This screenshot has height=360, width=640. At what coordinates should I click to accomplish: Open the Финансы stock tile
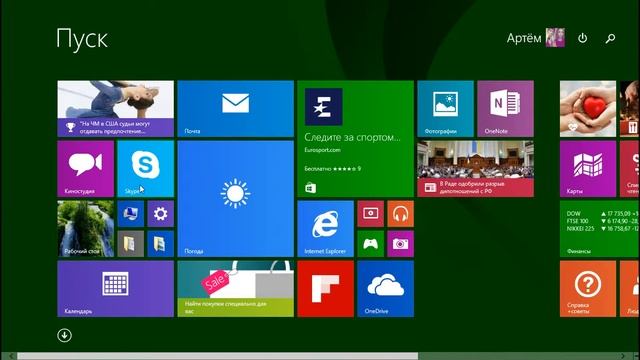click(x=600, y=229)
